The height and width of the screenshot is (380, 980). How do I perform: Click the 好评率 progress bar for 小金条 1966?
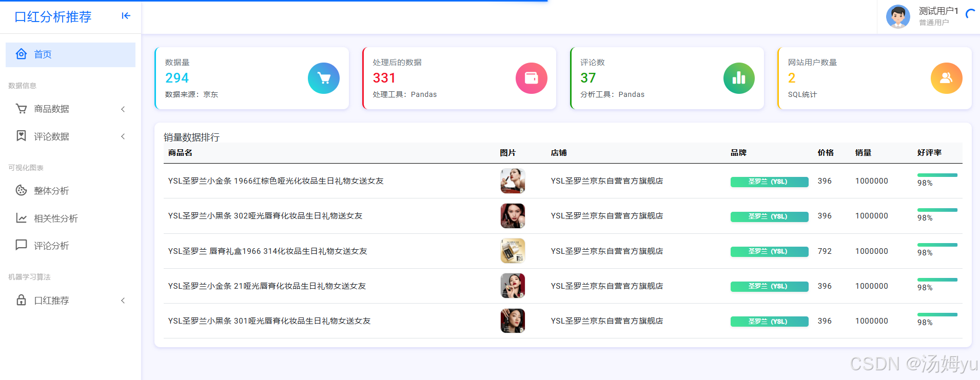click(x=937, y=175)
